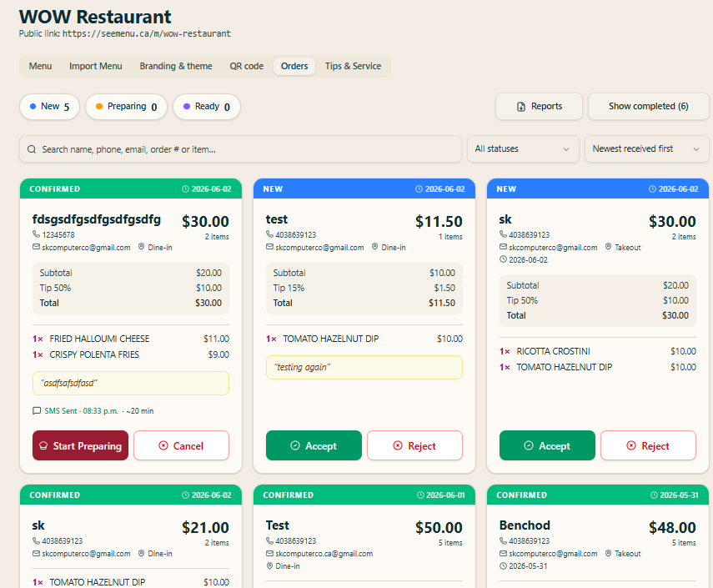Viewport: 713px width, 588px height.
Task: Accept the test order
Action: click(x=314, y=445)
